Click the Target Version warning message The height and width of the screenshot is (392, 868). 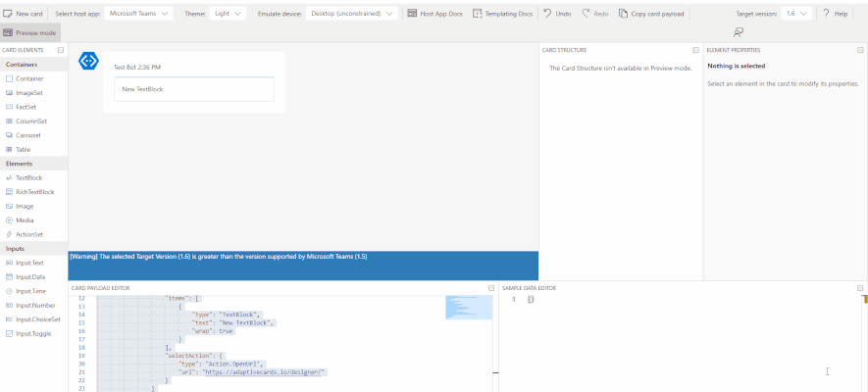tap(219, 257)
